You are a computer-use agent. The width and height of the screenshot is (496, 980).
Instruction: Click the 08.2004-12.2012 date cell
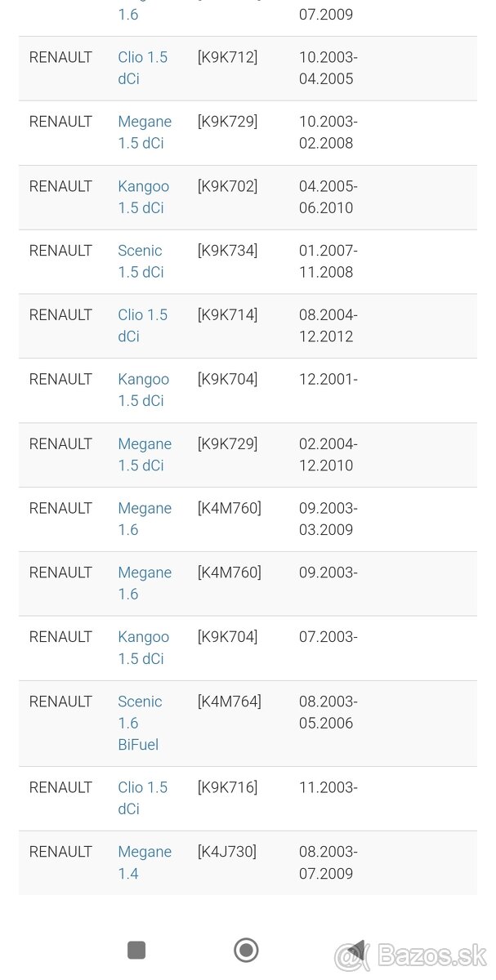point(328,325)
